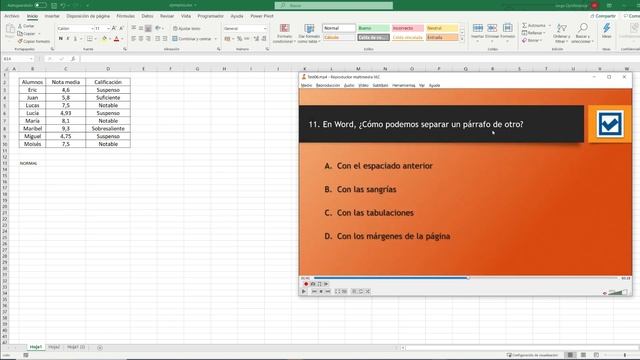Align cell text left
This screenshot has height=360, width=640.
[133, 39]
